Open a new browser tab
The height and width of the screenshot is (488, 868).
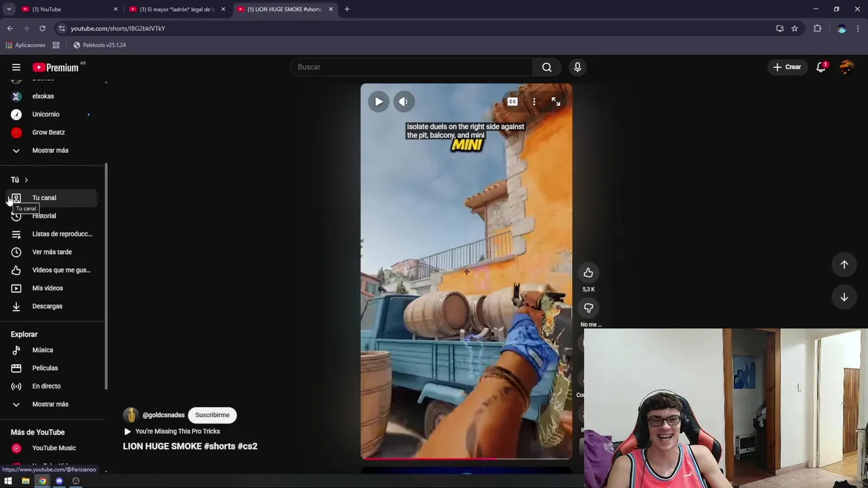coord(347,9)
